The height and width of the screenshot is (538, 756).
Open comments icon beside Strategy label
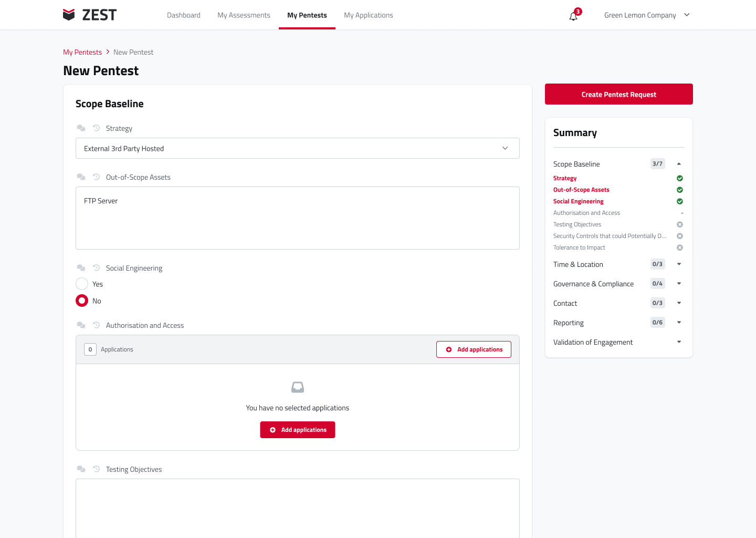click(81, 128)
